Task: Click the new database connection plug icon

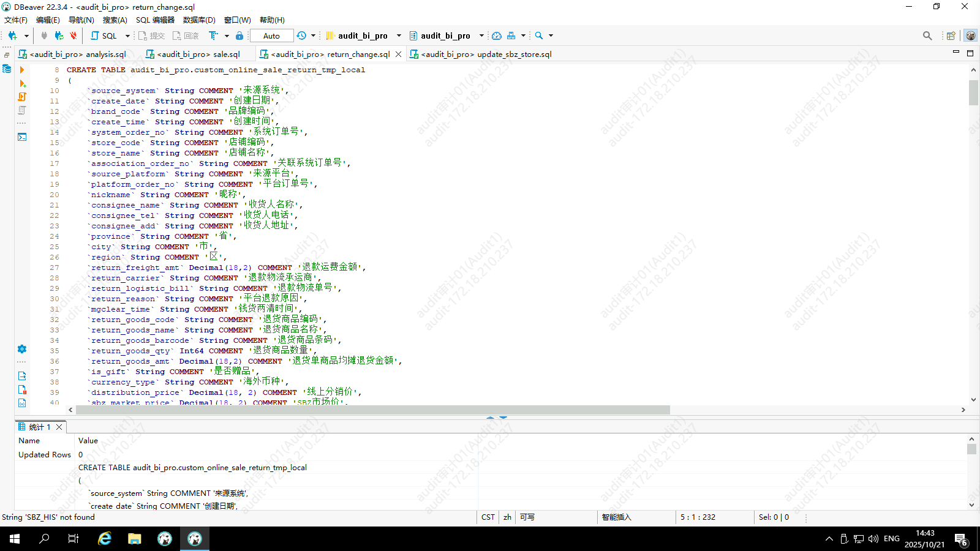Action: (12, 36)
